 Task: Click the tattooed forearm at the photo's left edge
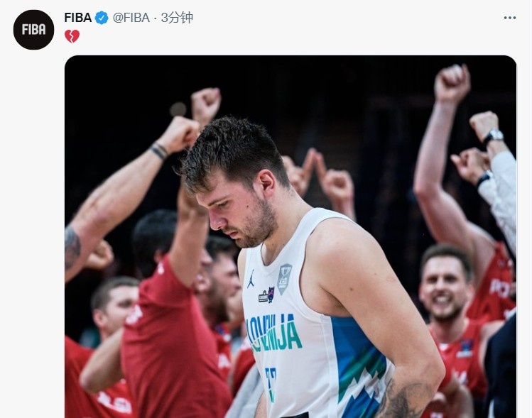click(x=72, y=246)
